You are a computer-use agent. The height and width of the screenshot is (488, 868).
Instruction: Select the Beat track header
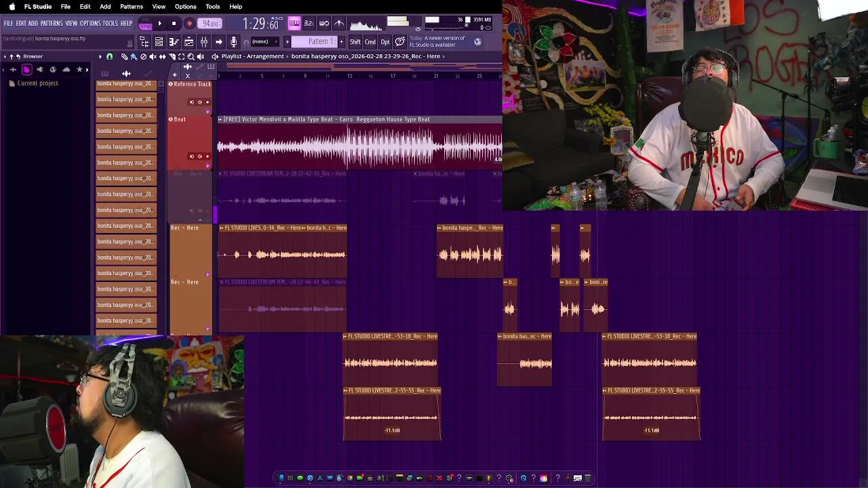190,141
